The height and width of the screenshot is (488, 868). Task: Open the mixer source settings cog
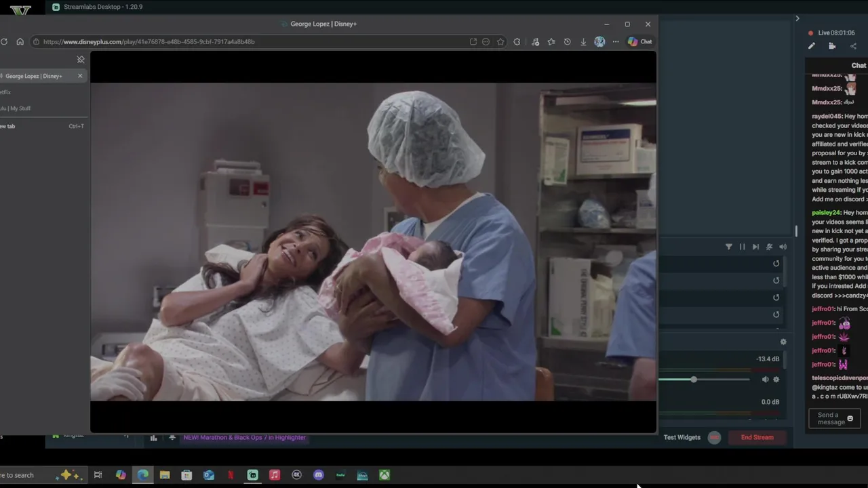point(776,380)
